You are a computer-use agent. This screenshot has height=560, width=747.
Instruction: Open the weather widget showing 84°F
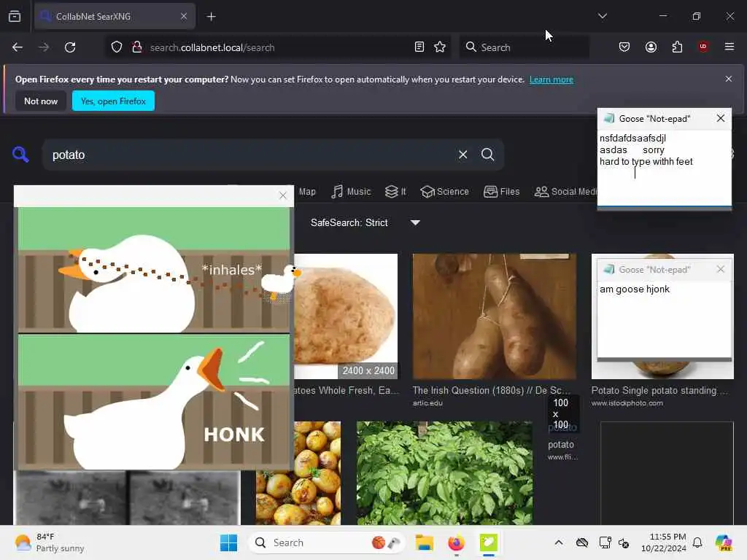50,542
